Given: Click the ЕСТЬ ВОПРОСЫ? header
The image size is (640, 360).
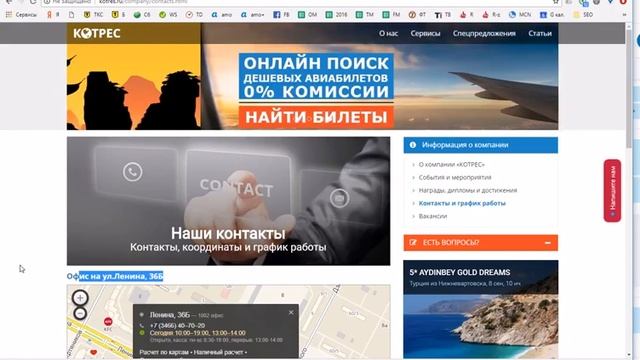Looking at the screenshot, I should (x=480, y=243).
